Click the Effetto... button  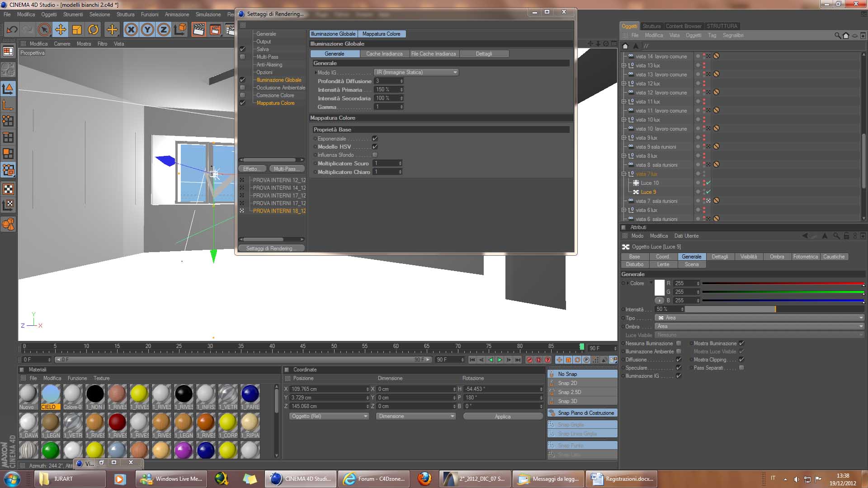pos(251,169)
